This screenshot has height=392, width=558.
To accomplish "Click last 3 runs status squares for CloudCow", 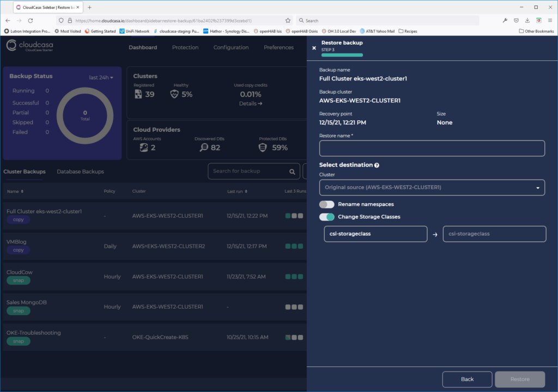I will [294, 277].
